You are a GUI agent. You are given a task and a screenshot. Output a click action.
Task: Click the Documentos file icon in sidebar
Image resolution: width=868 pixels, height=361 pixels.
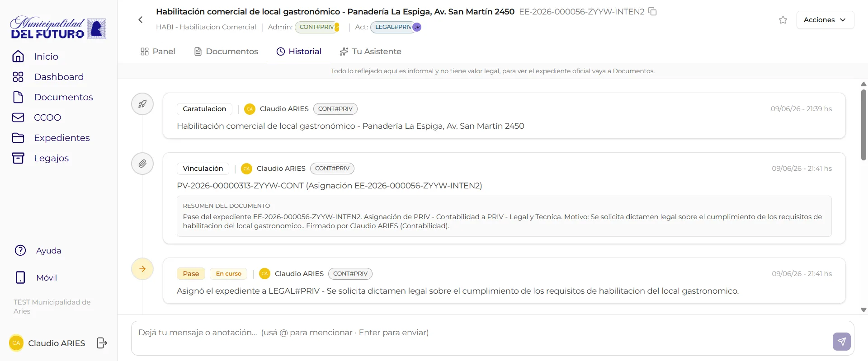click(18, 97)
